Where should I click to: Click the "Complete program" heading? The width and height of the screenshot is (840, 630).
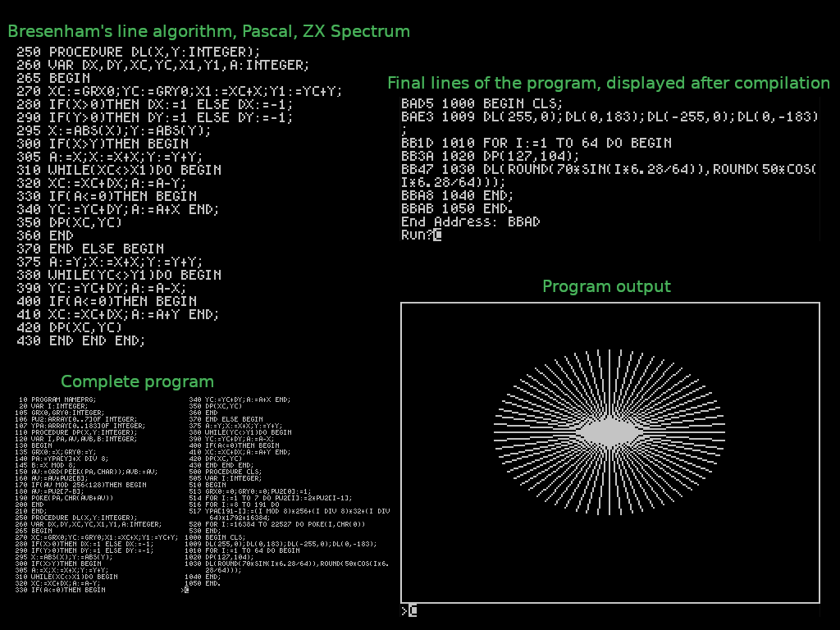click(137, 381)
